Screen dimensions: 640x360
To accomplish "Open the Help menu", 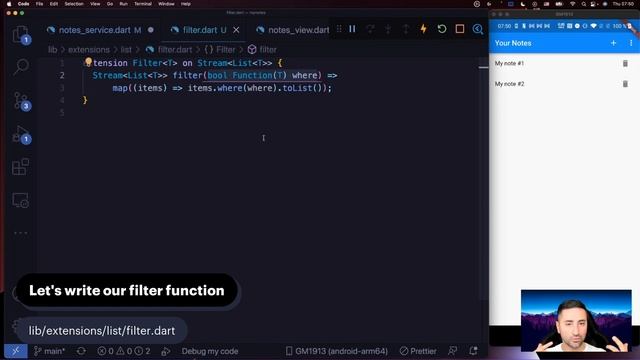I will [186, 4].
